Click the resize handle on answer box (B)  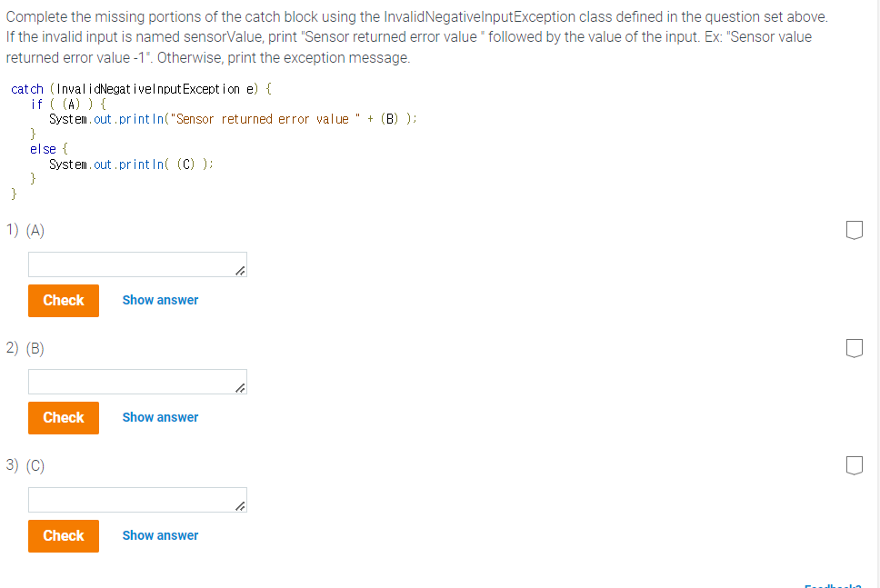240,386
